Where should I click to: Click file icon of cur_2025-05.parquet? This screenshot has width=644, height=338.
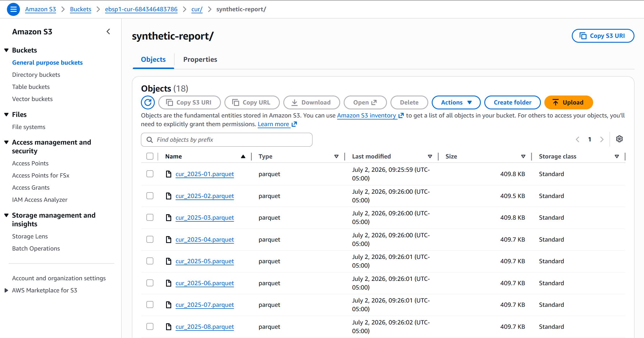pyautogui.click(x=169, y=261)
